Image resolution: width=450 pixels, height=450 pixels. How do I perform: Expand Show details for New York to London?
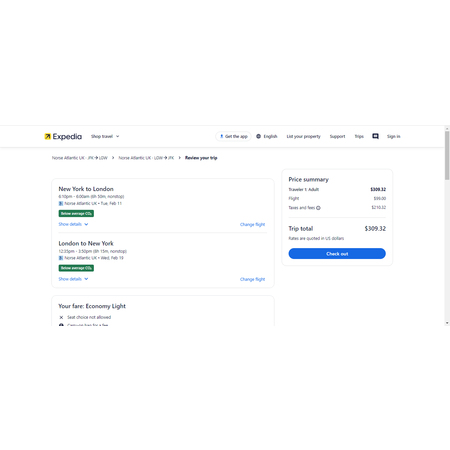point(73,224)
